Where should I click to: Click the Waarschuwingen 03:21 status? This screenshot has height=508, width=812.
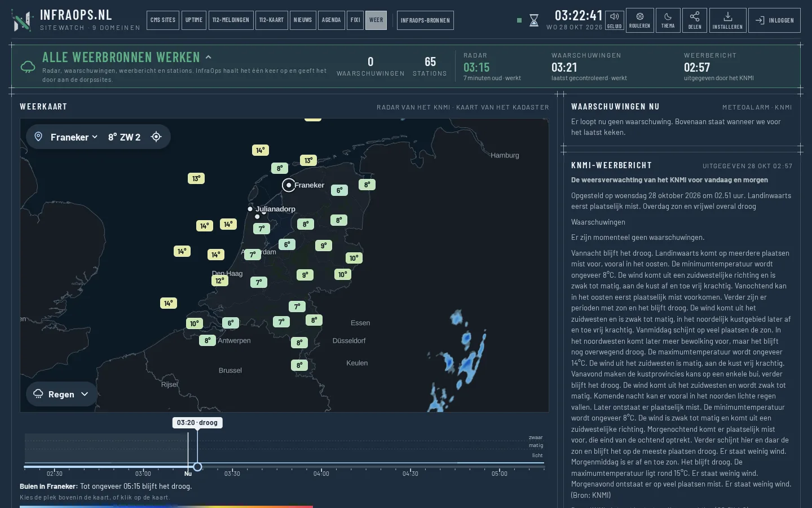tap(589, 67)
